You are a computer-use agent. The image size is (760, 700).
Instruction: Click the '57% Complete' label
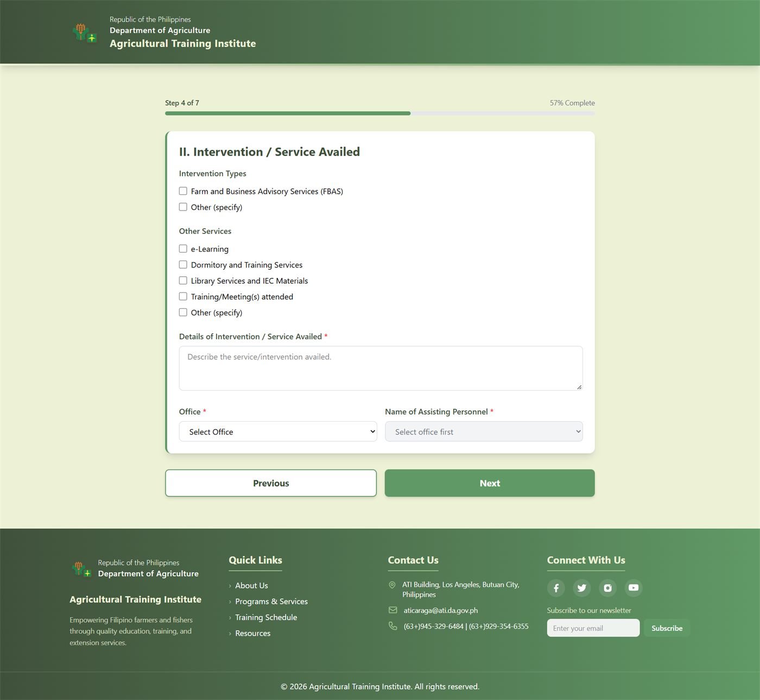[x=572, y=103]
